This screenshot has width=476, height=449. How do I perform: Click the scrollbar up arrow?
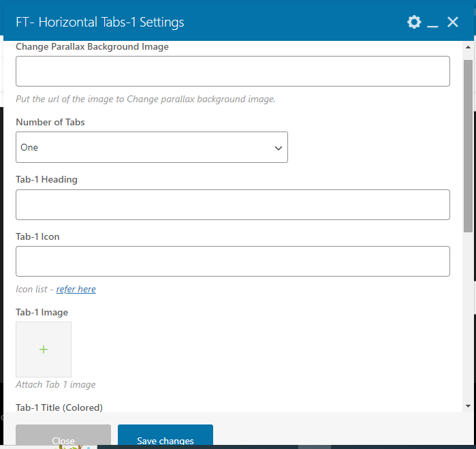click(468, 47)
